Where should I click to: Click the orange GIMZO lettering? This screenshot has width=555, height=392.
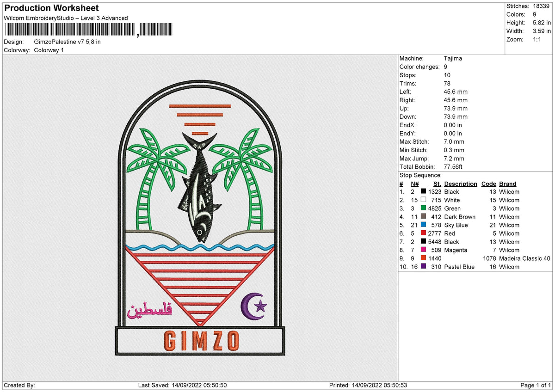point(200,340)
